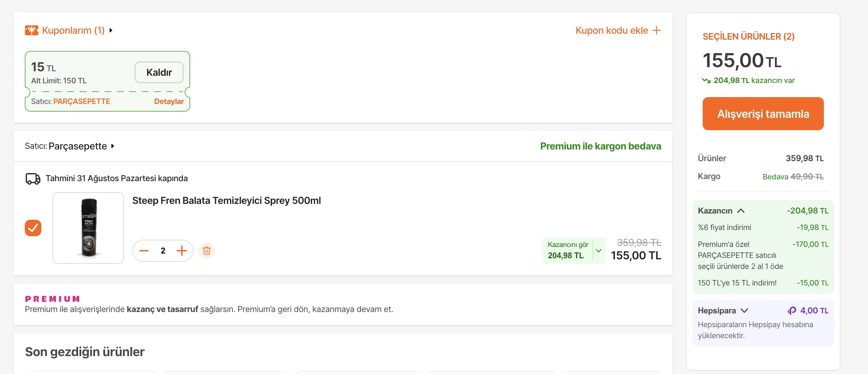This screenshot has height=374, width=868.
Task: Uncheck the Steep Fren Balata product checkbox
Action: coord(33,228)
